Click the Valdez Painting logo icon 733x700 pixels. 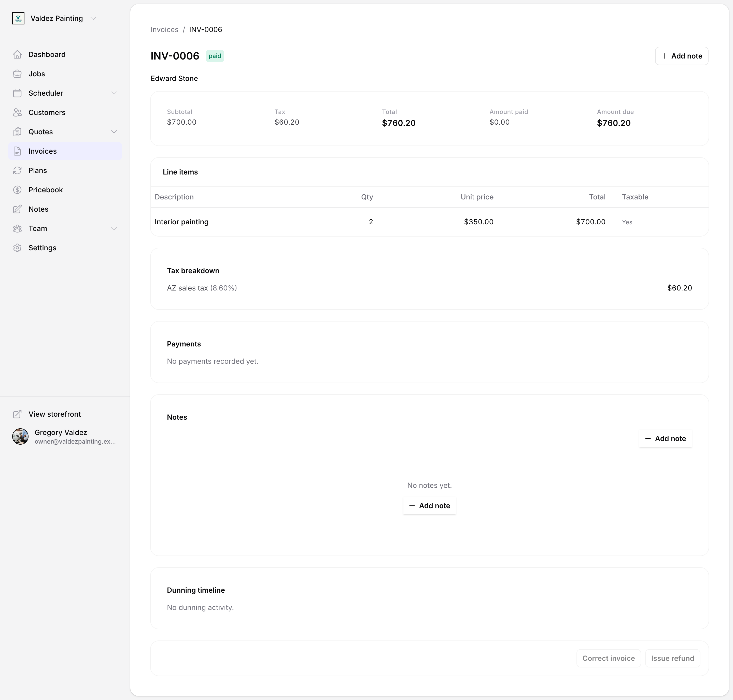pyautogui.click(x=18, y=18)
